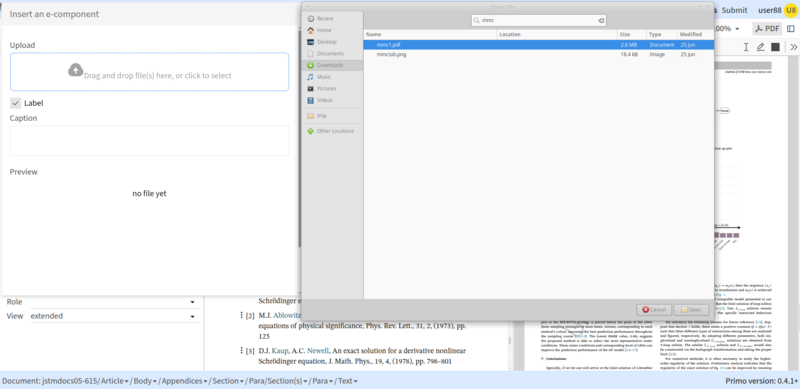Open options menu for reference [3]
This screenshot has height=389, width=800.
241,351
